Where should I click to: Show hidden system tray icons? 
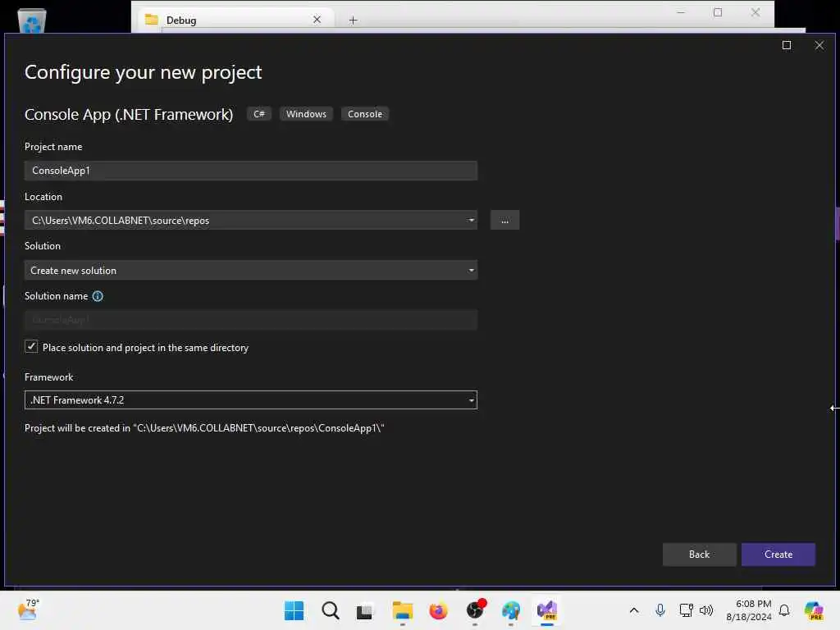634,610
